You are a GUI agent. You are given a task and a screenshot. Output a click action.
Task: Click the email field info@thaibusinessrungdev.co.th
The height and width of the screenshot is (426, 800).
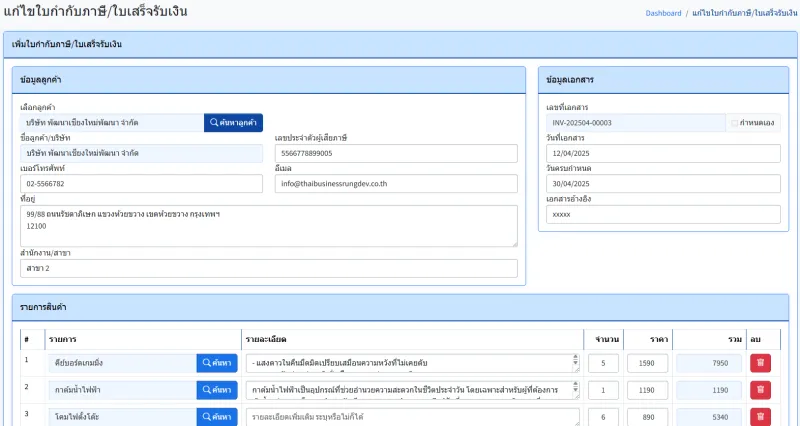pyautogui.click(x=396, y=184)
